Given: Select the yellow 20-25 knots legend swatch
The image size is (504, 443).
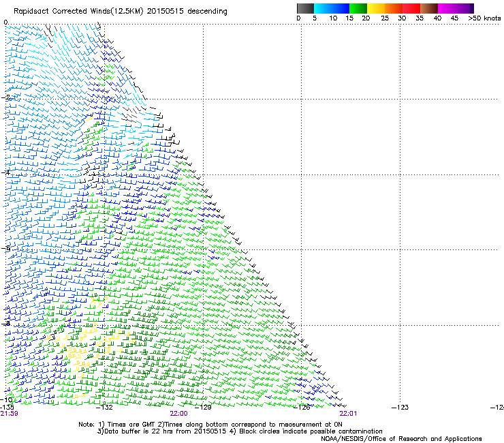Looking at the screenshot, I should (x=376, y=8).
